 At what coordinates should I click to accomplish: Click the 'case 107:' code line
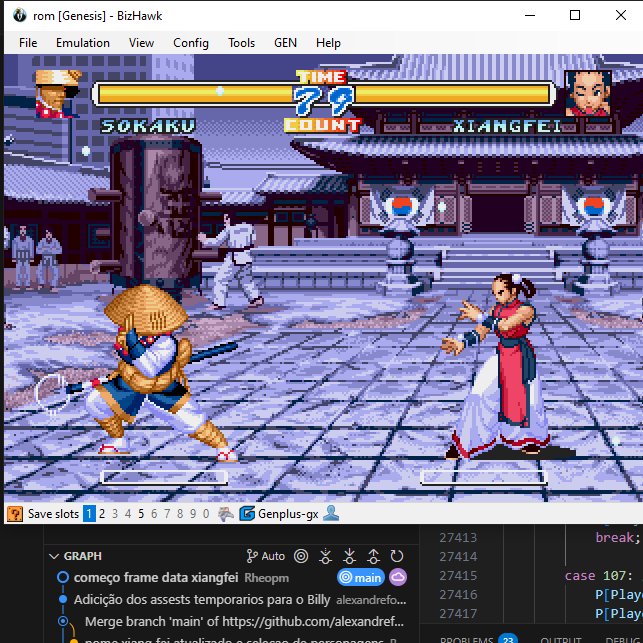coord(599,575)
